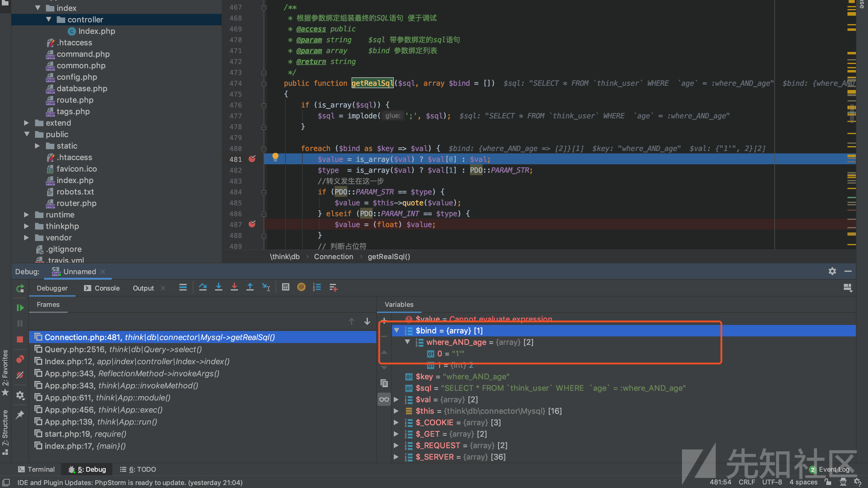Toggle tool window bars icon at bottom-left
This screenshot has height=488, width=868.
[6, 482]
